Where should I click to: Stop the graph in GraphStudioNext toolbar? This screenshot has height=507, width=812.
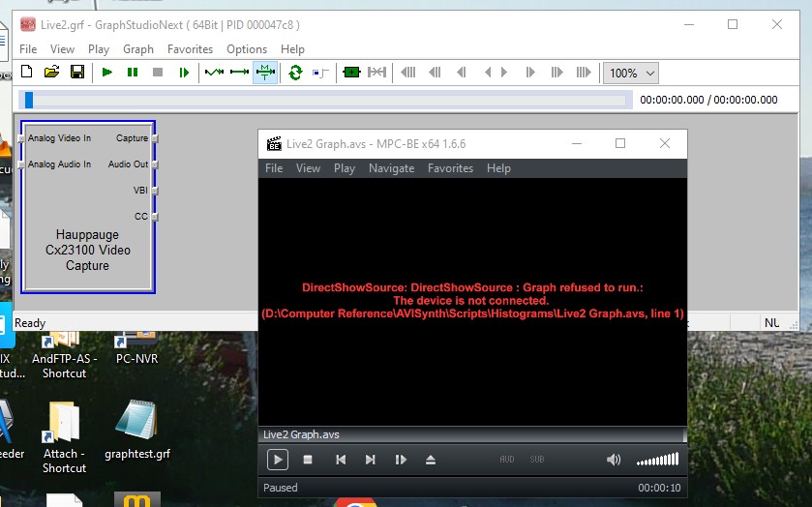158,72
